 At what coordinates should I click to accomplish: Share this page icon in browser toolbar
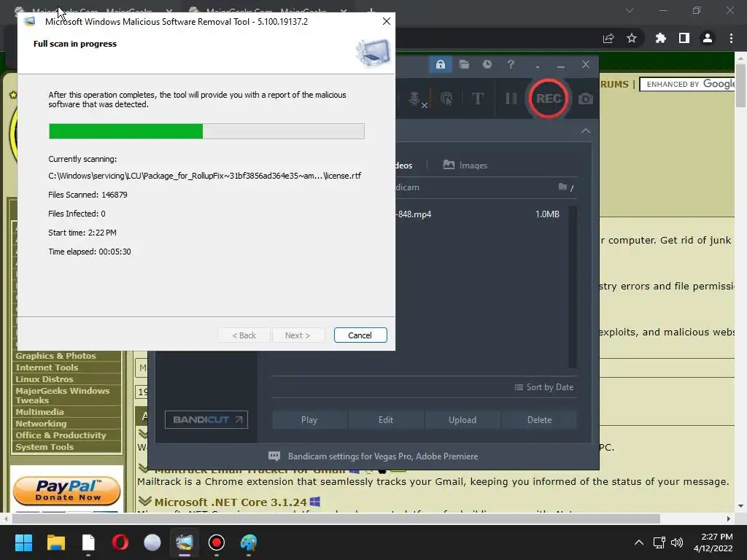click(608, 38)
